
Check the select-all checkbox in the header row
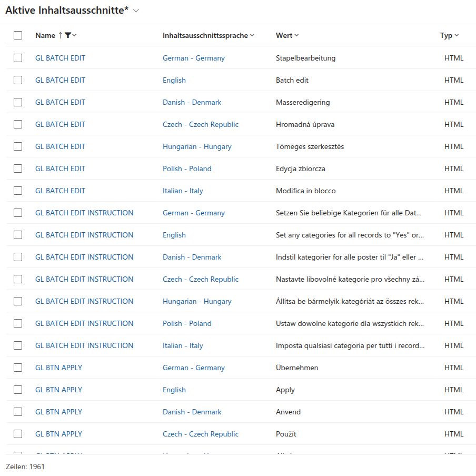coord(18,35)
